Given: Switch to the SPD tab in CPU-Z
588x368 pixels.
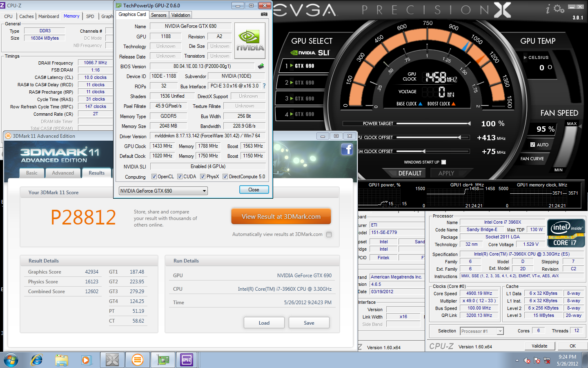Looking at the screenshot, I should [90, 16].
